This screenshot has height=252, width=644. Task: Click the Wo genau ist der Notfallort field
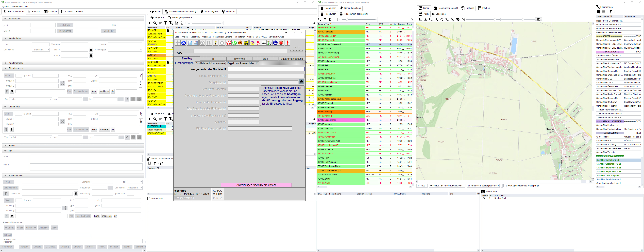(x=266, y=69)
